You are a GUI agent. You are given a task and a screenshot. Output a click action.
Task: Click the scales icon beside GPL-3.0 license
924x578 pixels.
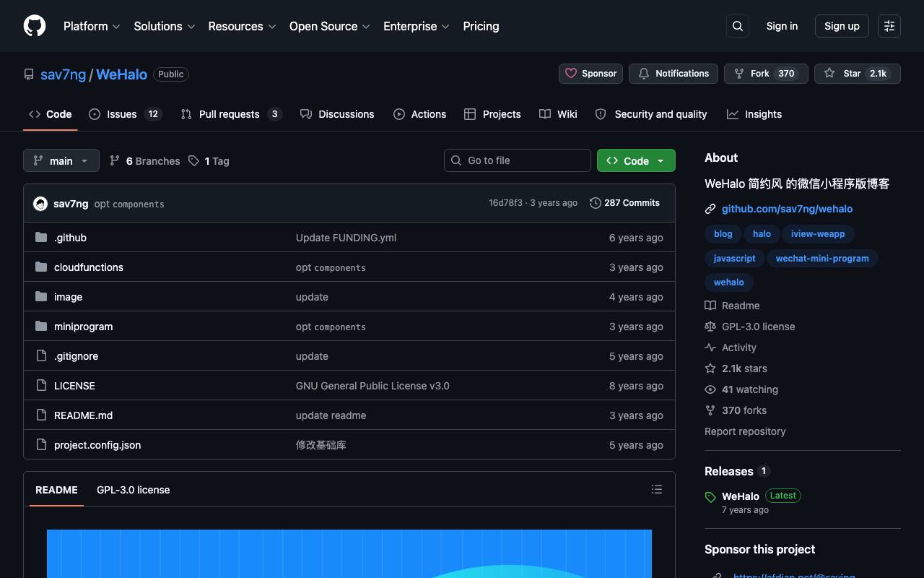point(710,327)
